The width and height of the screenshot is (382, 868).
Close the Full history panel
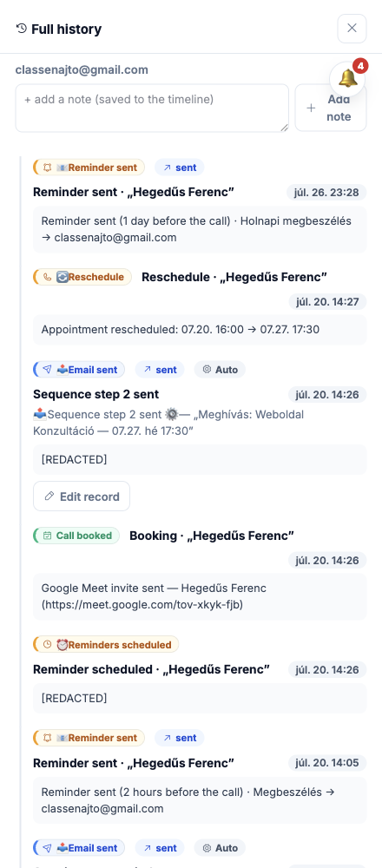[352, 29]
